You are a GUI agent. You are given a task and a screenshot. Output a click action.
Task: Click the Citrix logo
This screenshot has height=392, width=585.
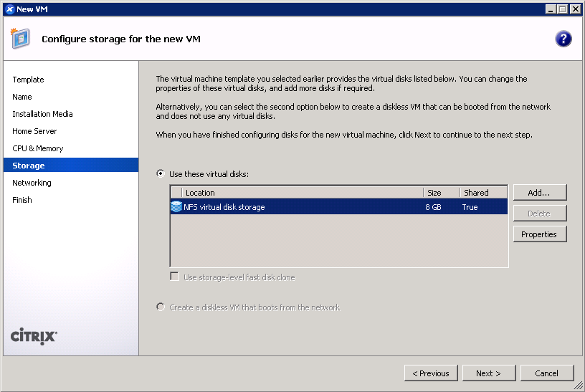pyautogui.click(x=34, y=336)
